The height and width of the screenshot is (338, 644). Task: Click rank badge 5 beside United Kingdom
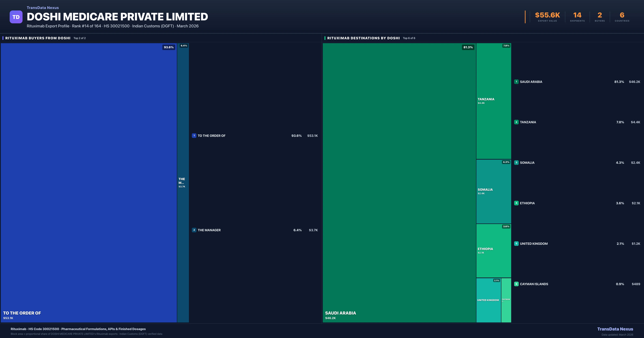516,244
